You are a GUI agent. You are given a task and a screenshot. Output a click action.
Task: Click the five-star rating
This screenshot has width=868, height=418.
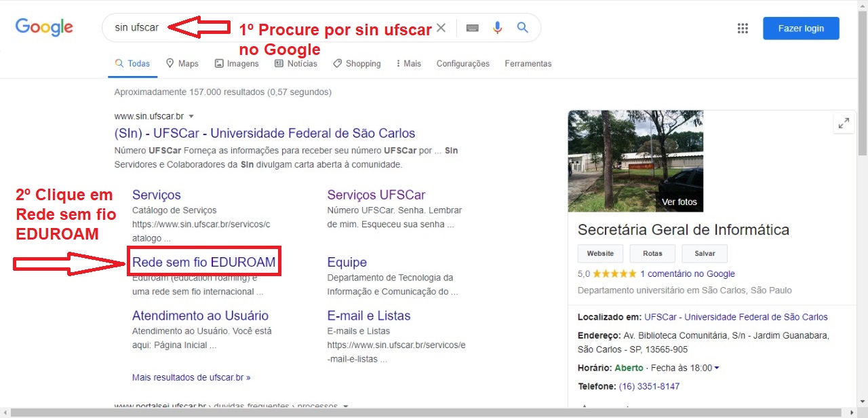tap(614, 274)
